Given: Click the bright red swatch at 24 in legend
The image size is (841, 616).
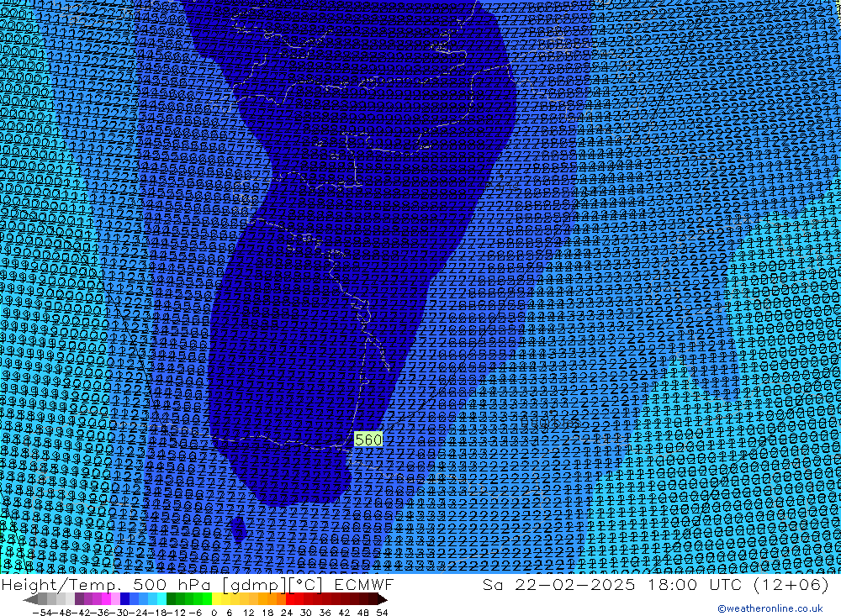Looking at the screenshot, I should pyautogui.click(x=290, y=599).
